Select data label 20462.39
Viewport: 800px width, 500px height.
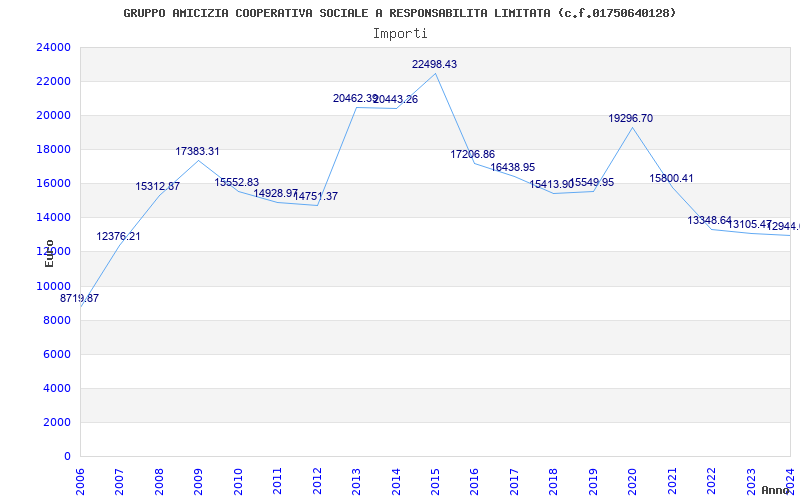point(355,98)
